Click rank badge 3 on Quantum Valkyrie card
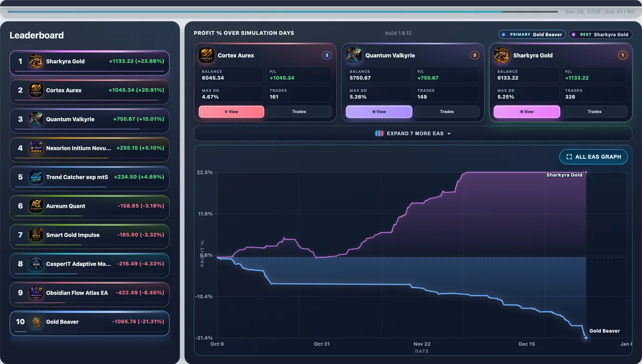The height and width of the screenshot is (364, 642). (474, 55)
